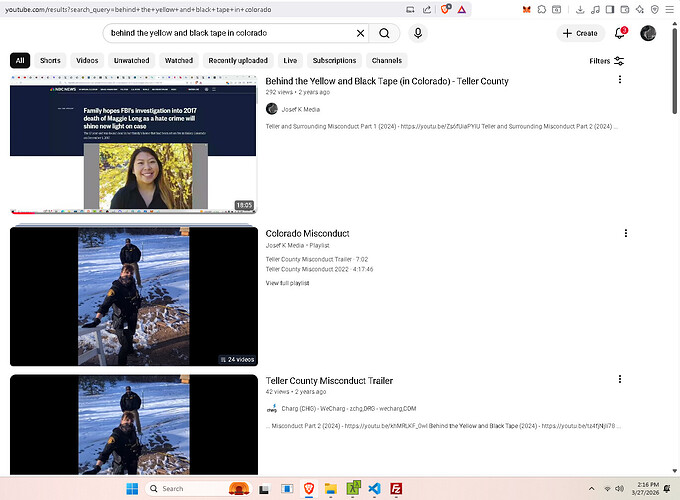Open the Maggie Long video thumbnail

pyautogui.click(x=133, y=144)
